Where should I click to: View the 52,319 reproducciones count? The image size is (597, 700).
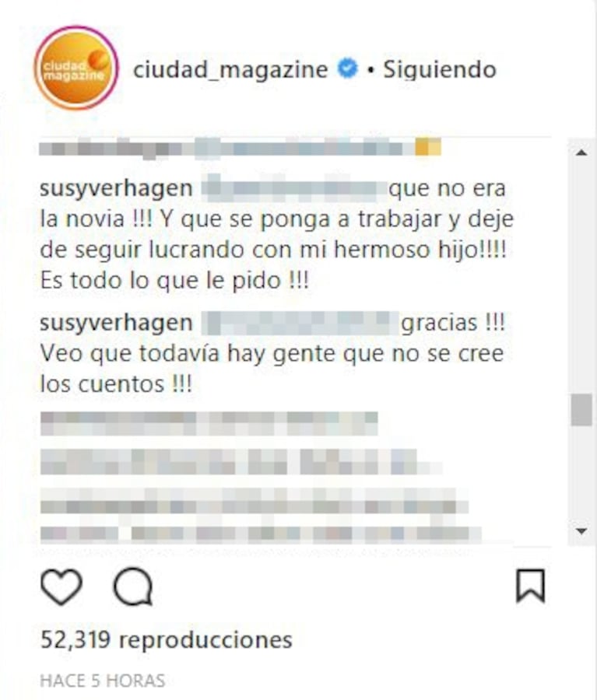(x=167, y=640)
